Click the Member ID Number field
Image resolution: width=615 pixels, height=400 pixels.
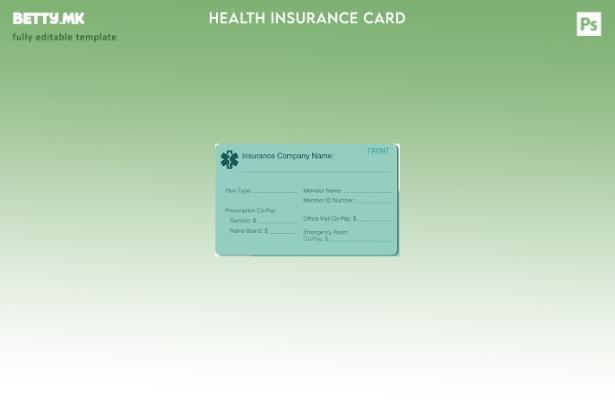click(373, 200)
